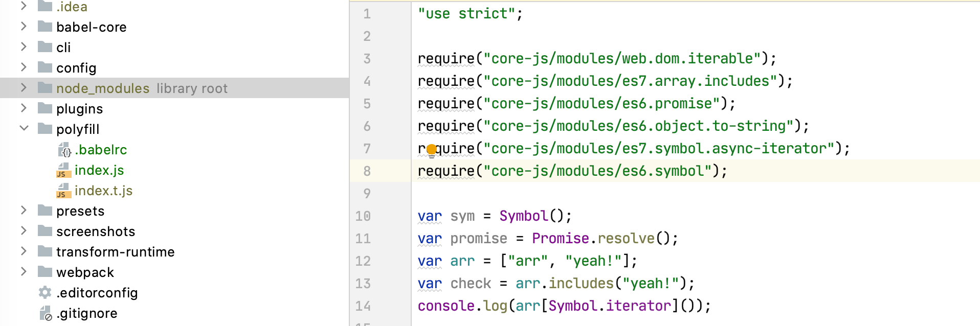Click the yellow lightbulb intention icon
This screenshot has height=326, width=980.
click(x=432, y=150)
